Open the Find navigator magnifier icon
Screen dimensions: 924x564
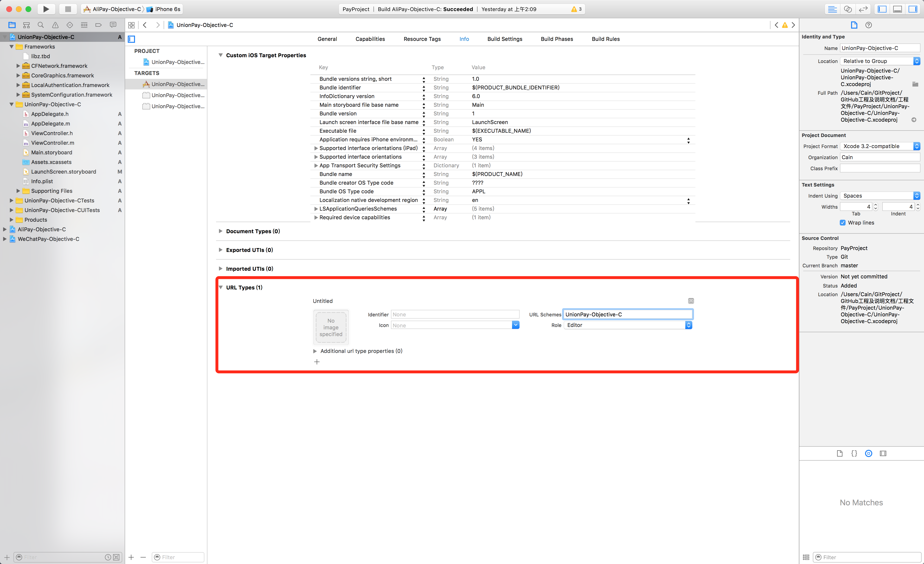tap(40, 25)
